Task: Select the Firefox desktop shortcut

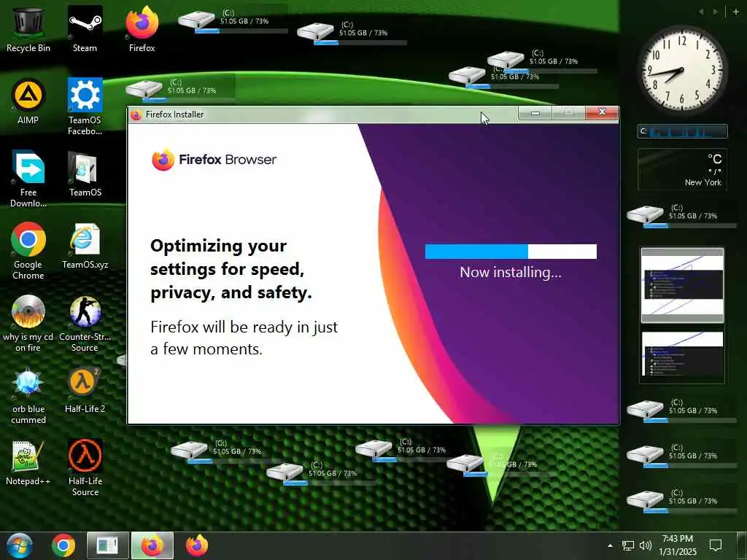Action: [142, 28]
